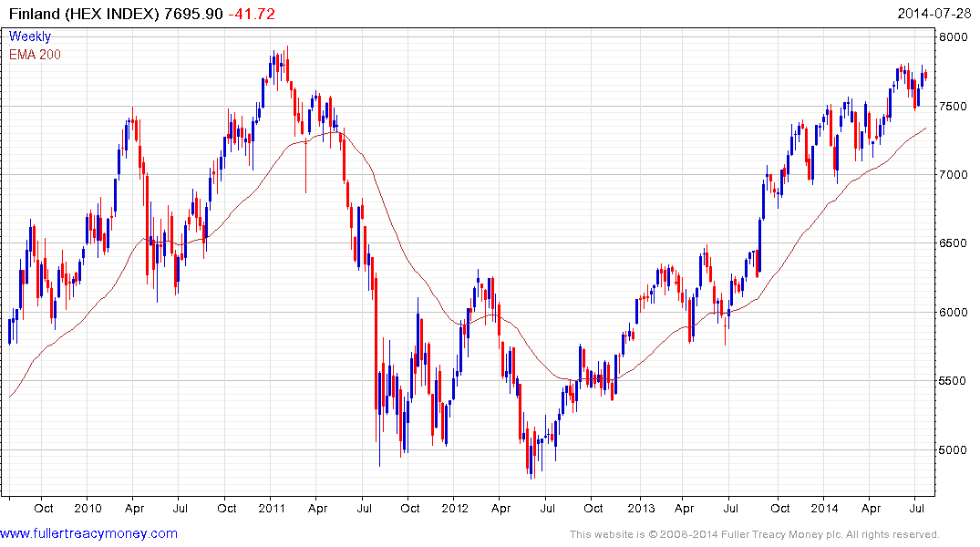Select the 5000 price axis label
980x547 pixels.
[954, 450]
